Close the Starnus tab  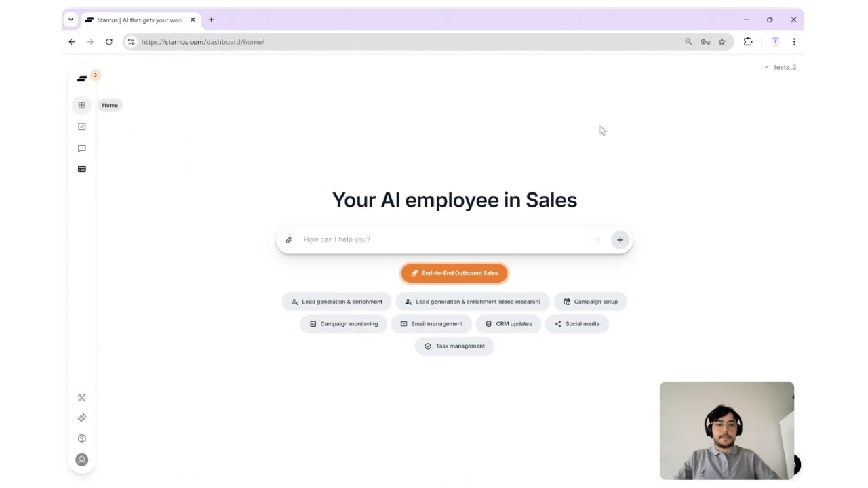click(193, 20)
